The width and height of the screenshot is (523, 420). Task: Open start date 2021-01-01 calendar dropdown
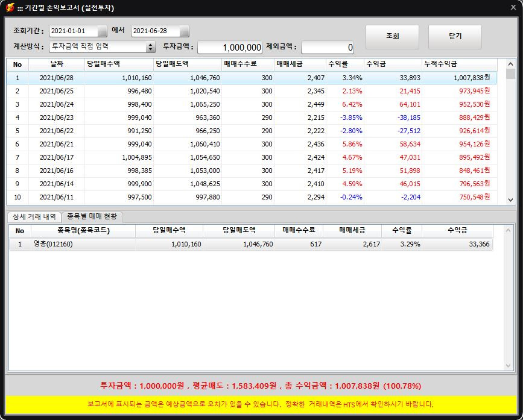pos(102,31)
